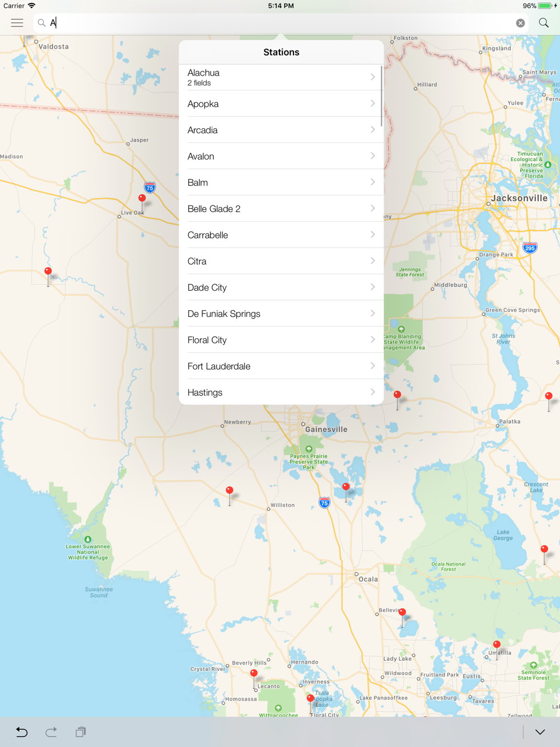This screenshot has width=560, height=747.
Task: Tap the copy pages icon
Action: [81, 732]
